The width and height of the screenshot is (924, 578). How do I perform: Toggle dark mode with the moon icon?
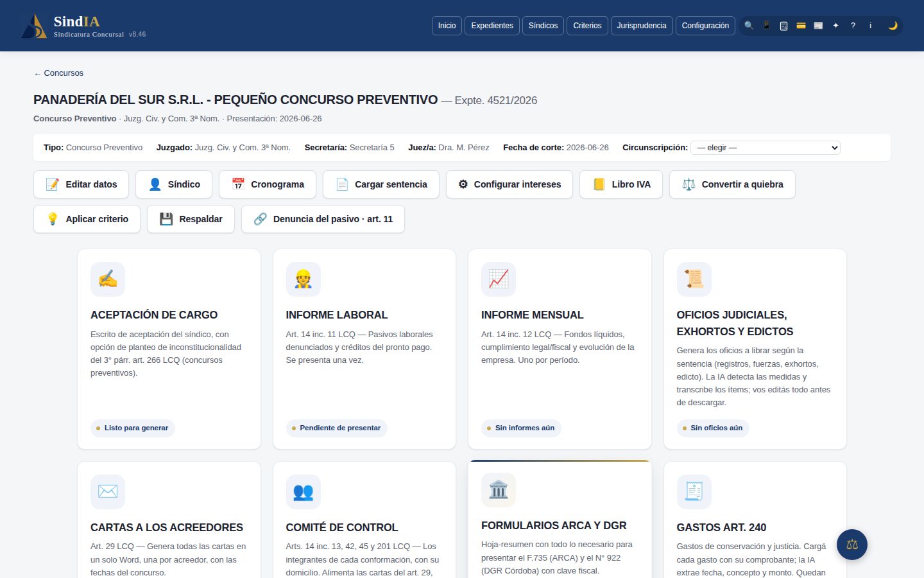point(893,26)
